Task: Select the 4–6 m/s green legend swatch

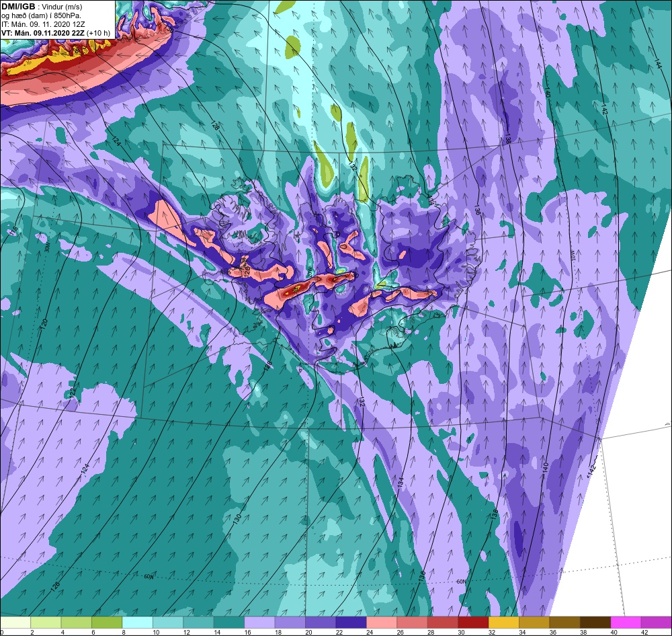Action: point(77,623)
